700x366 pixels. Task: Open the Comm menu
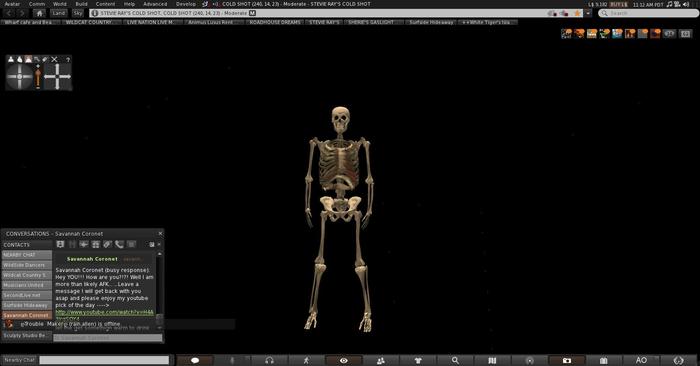tap(37, 4)
